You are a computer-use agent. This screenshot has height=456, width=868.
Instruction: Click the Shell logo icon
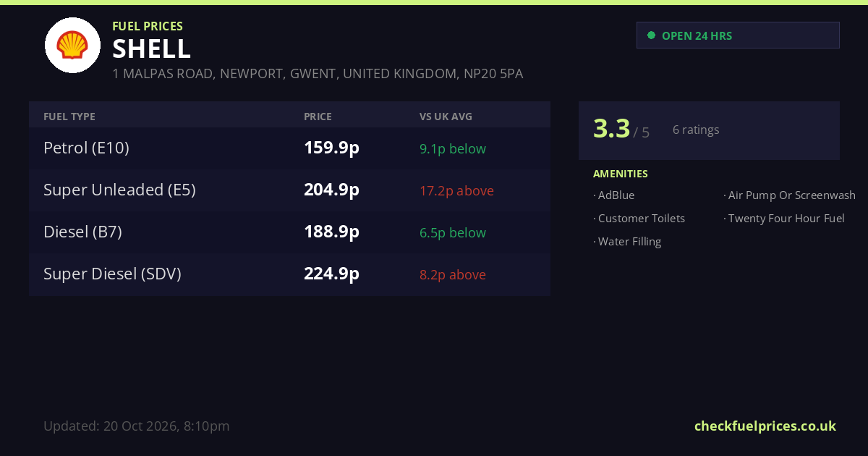[72, 45]
